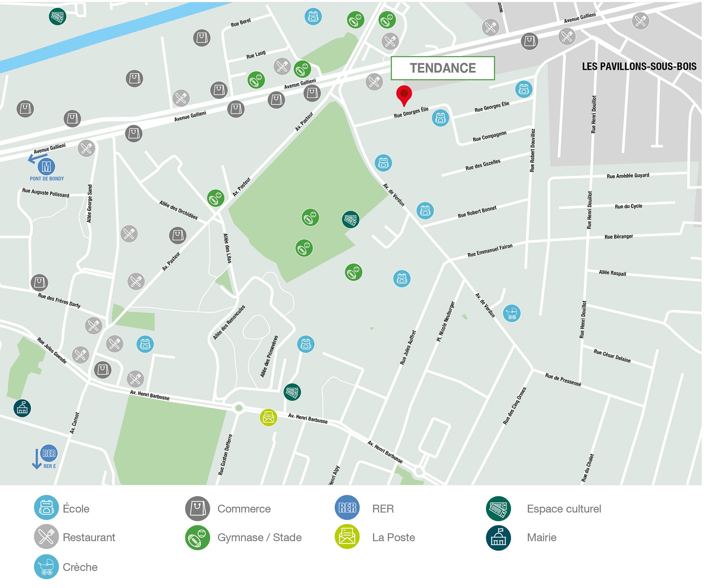This screenshot has height=588, width=704.
Task: Click the Crèche legend label
Action: click(80, 567)
